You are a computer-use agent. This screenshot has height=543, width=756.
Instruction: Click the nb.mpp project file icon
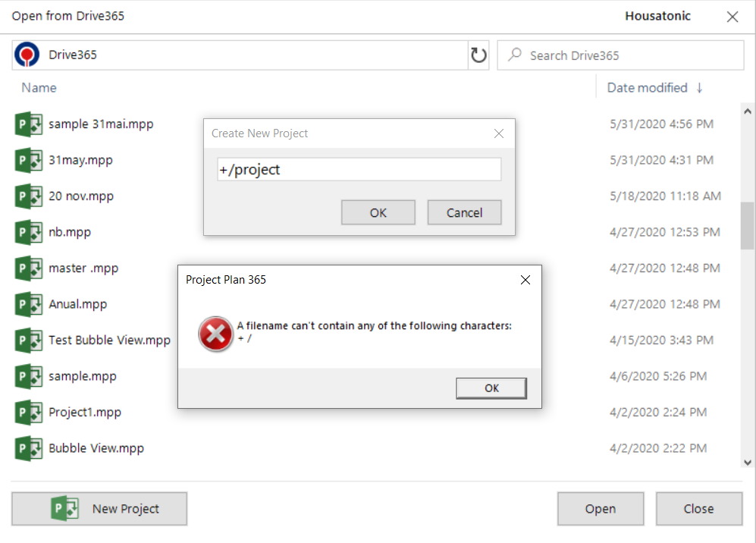pyautogui.click(x=29, y=232)
